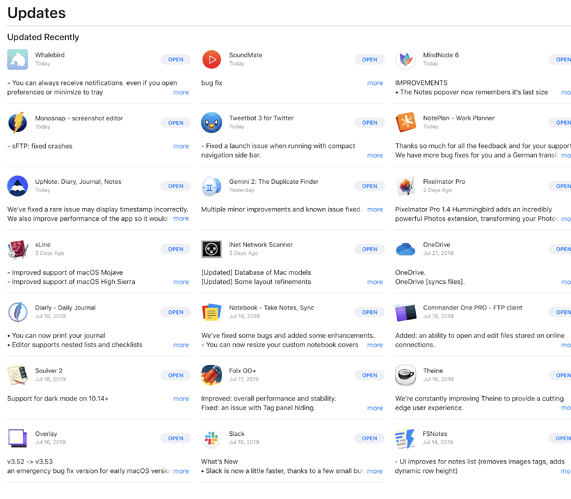
Task: Click the Gemini 2 app icon
Action: [x=212, y=186]
